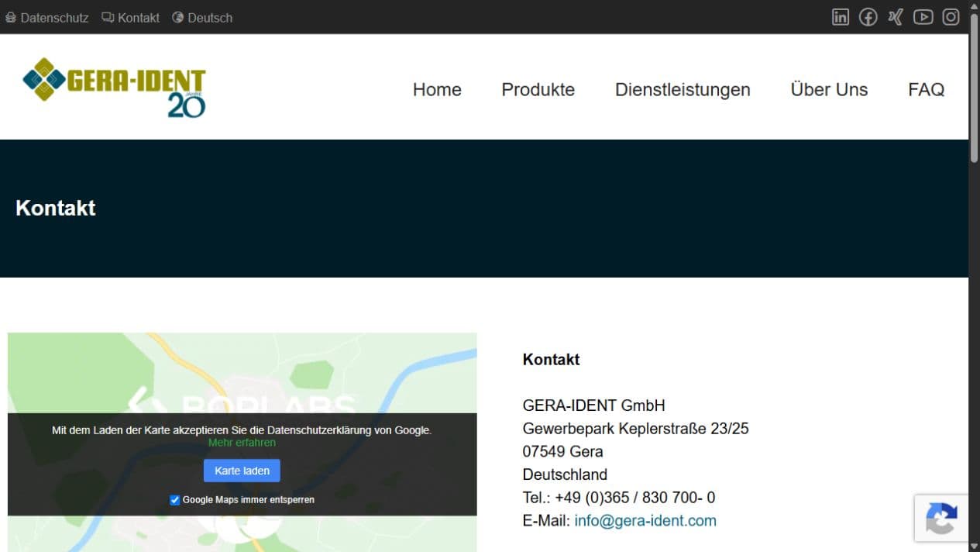Open the LinkedIn social icon
Viewport: 980px width, 552px height.
[x=841, y=17]
